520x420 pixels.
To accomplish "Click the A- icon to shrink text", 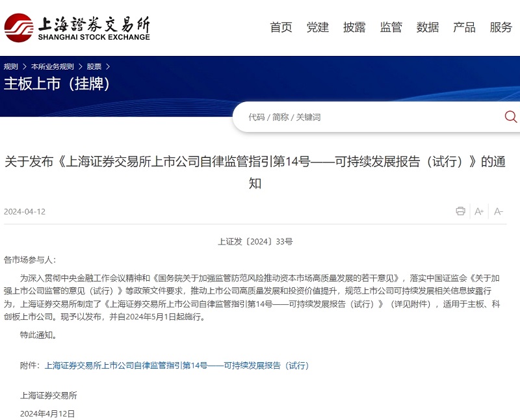I will [498, 211].
